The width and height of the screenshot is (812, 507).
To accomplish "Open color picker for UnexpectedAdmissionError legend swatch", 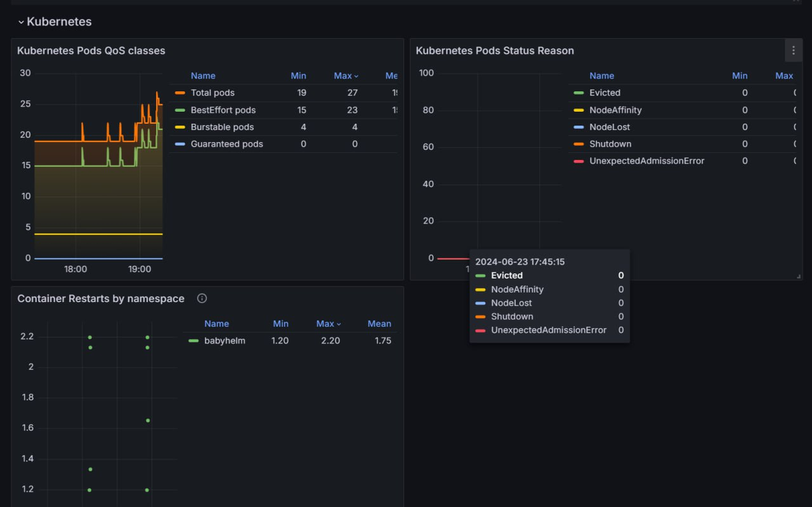I will tap(579, 161).
